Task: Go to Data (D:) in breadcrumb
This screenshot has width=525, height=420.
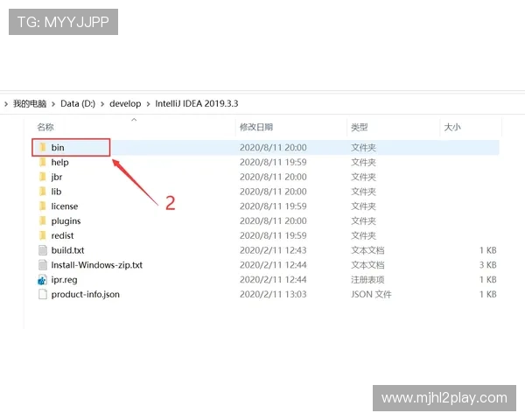Action: pyautogui.click(x=78, y=104)
